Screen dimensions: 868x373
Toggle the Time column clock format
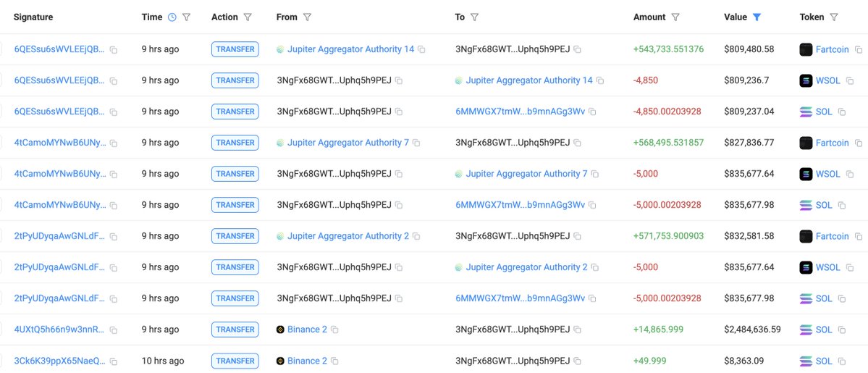(x=172, y=17)
